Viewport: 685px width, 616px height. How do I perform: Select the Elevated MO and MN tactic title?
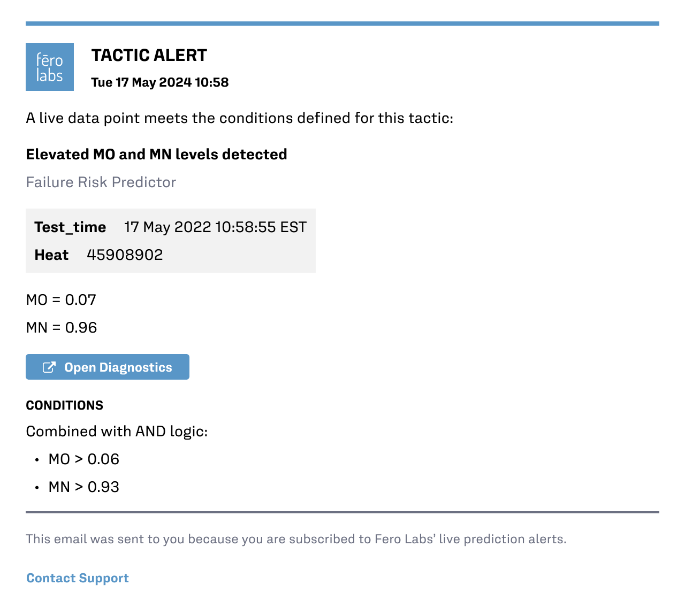pos(156,154)
